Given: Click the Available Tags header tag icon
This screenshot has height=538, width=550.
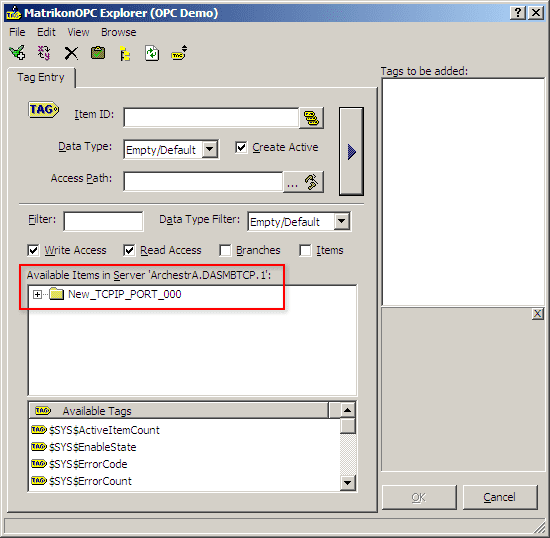Looking at the screenshot, I should (43, 410).
